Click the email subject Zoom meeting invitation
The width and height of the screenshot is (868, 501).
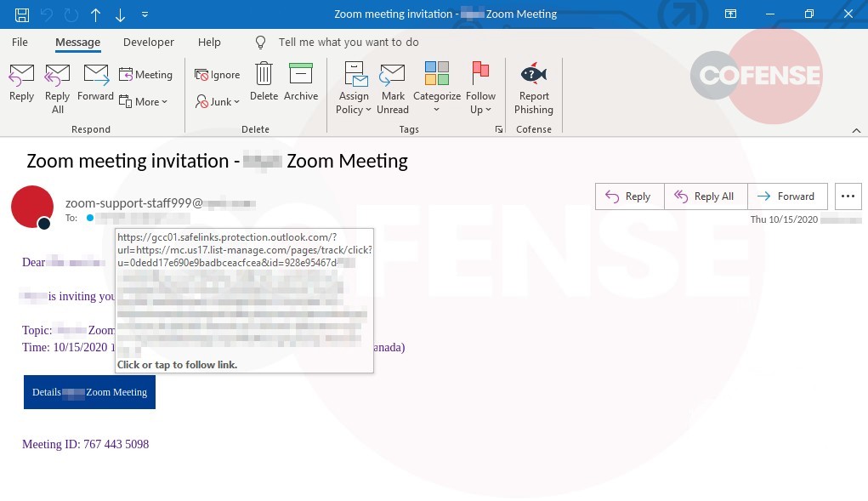pyautogui.click(x=217, y=161)
